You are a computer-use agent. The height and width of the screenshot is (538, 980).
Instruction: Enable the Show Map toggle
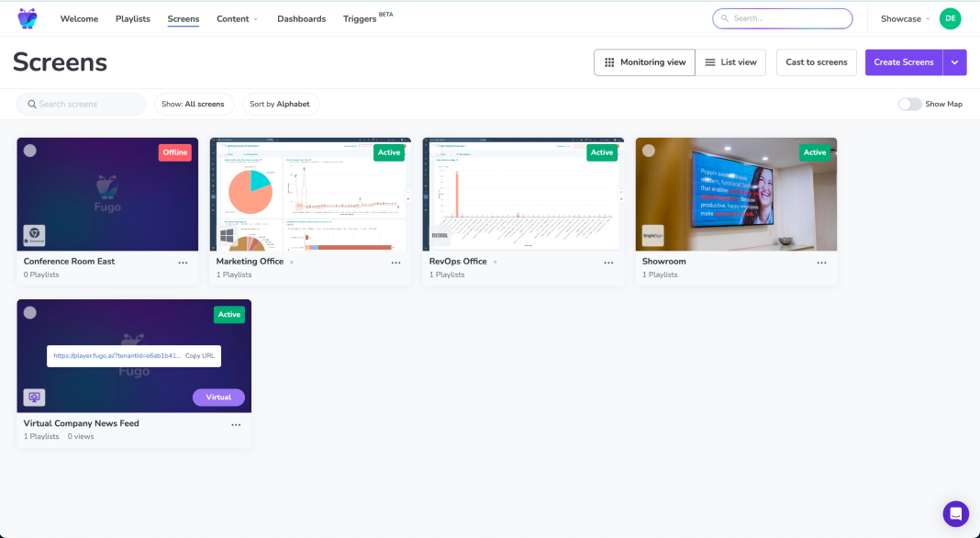909,105
